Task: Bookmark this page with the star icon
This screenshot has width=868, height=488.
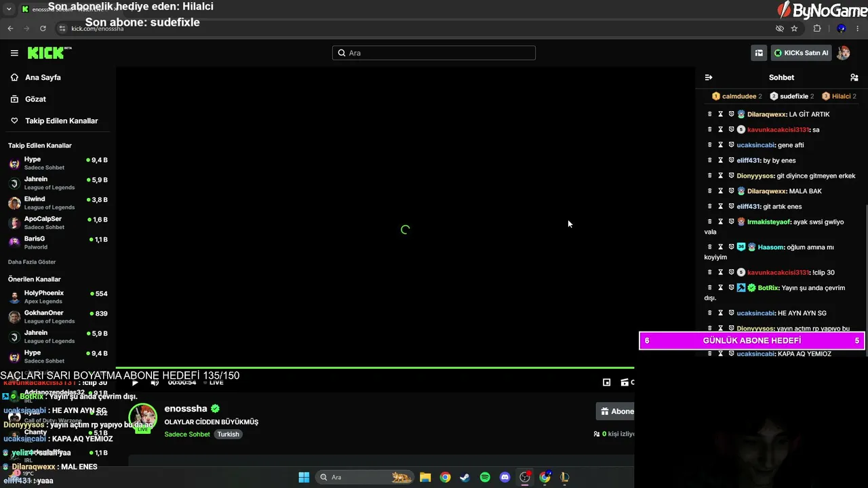Action: coord(794,28)
